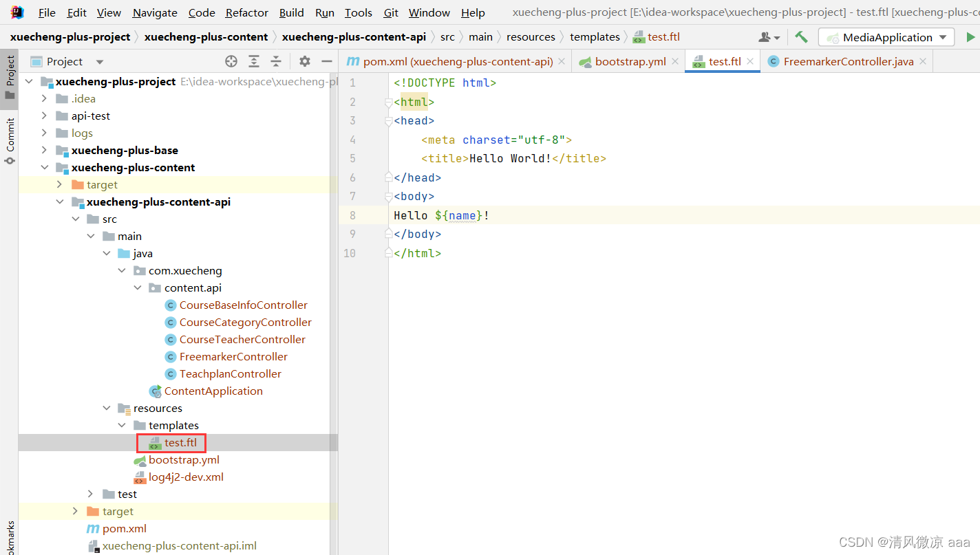980x555 pixels.
Task: Click Collapse All icon in Project panel
Action: pyautogui.click(x=276, y=61)
